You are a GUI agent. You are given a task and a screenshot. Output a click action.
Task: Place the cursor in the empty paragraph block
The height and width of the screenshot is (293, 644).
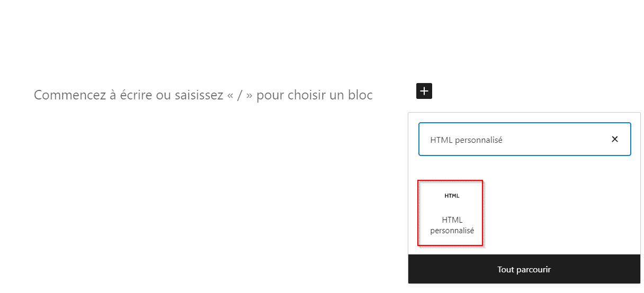click(203, 95)
